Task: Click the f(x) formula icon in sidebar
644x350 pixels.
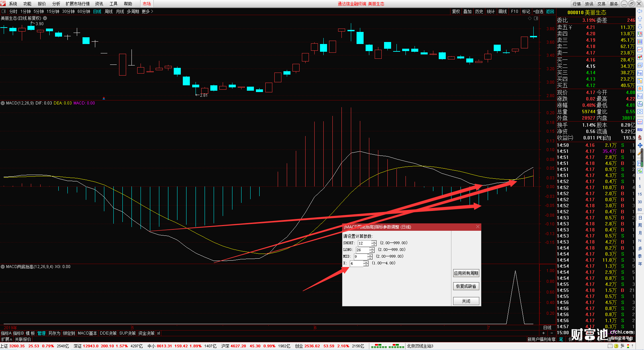Action: tap(640, 104)
